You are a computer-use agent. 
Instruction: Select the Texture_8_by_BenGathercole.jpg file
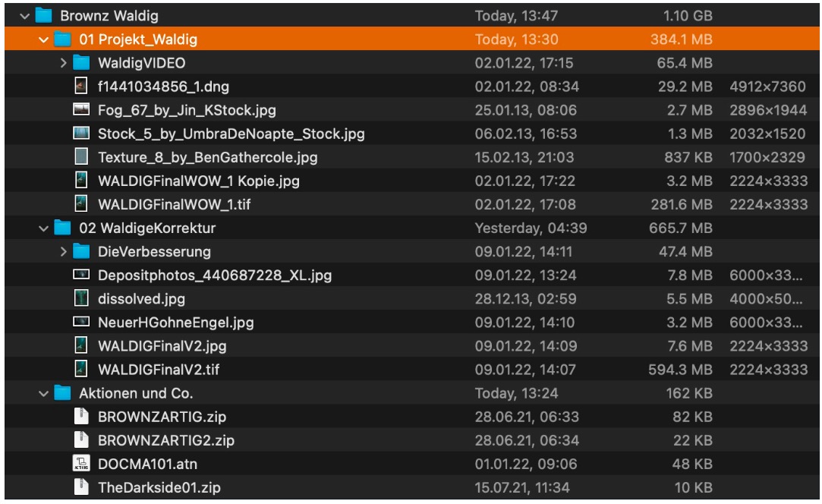tap(207, 157)
